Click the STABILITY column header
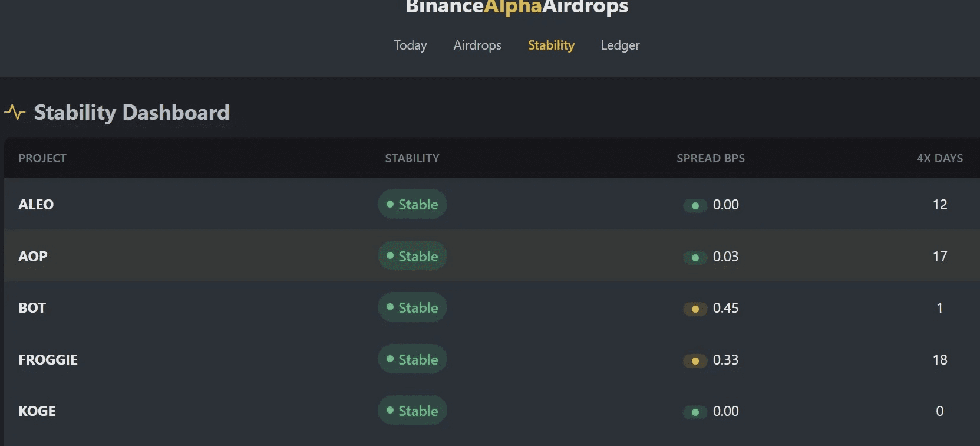Screen dimensions: 980x446 pyautogui.click(x=412, y=158)
